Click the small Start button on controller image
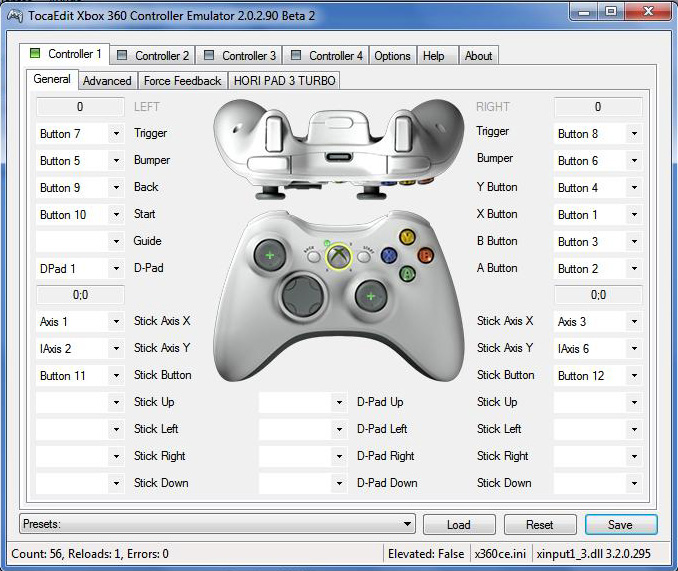This screenshot has height=571, width=678. (x=364, y=257)
